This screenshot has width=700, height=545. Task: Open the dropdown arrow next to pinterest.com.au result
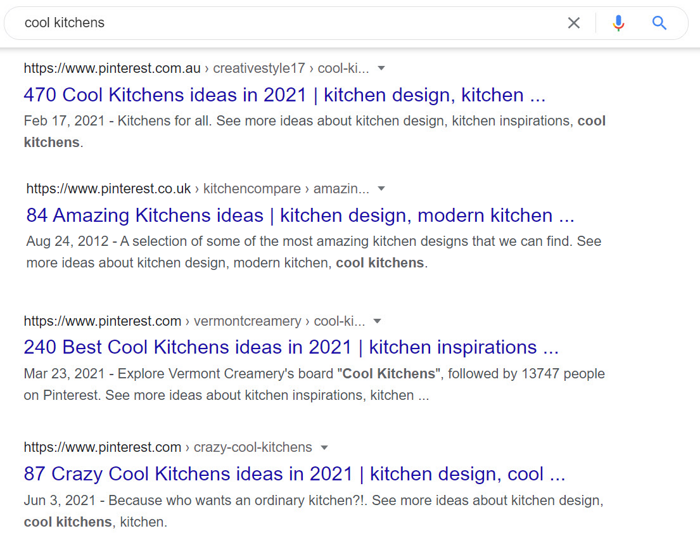(x=381, y=68)
